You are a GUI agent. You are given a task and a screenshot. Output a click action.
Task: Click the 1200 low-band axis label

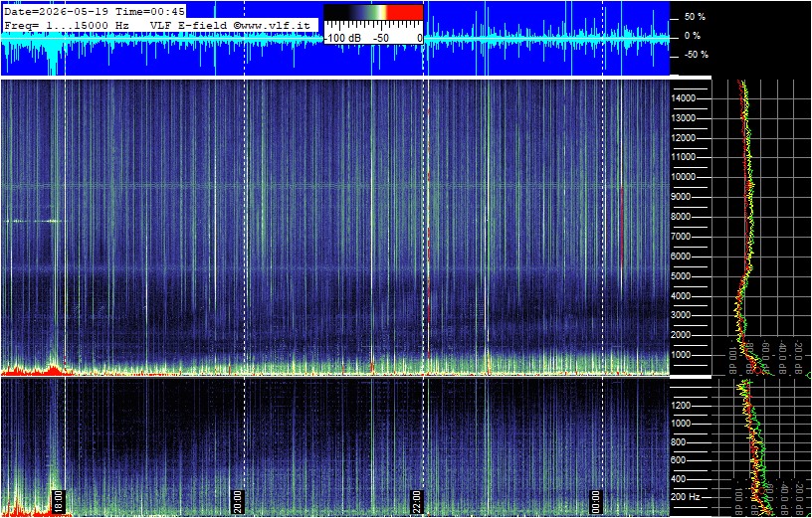click(682, 406)
